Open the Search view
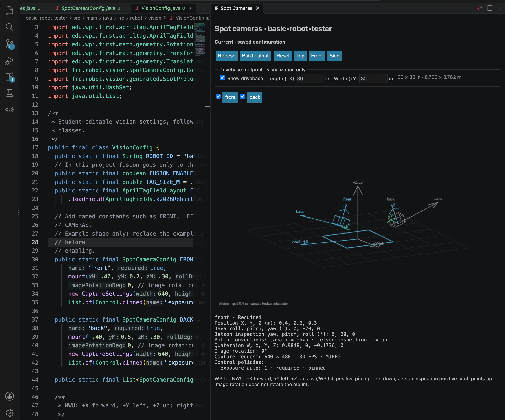Image resolution: width=505 pixels, height=420 pixels. (x=9, y=27)
